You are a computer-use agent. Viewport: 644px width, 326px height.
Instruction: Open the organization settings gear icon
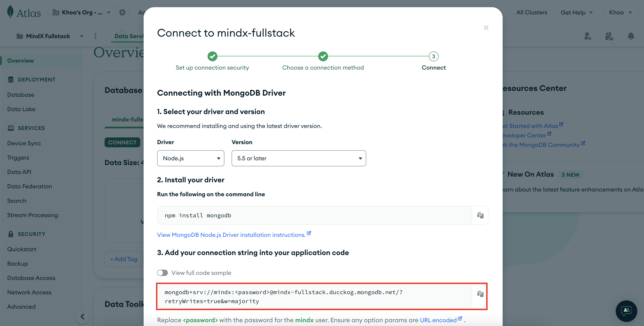(x=122, y=12)
